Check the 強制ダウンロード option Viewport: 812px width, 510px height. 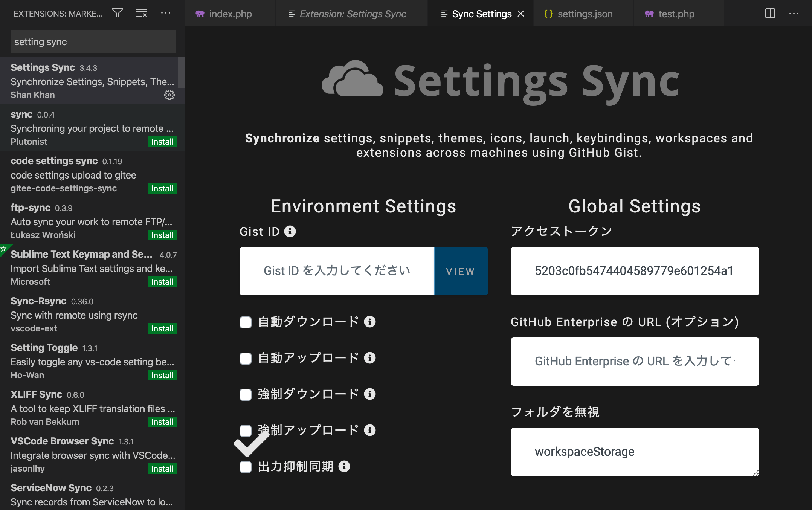(245, 394)
